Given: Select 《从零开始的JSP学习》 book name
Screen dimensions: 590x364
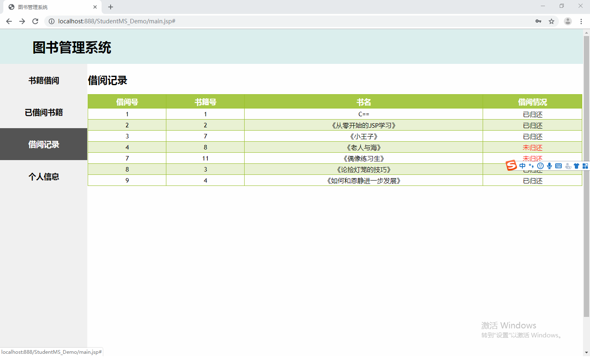Looking at the screenshot, I should 364,125.
